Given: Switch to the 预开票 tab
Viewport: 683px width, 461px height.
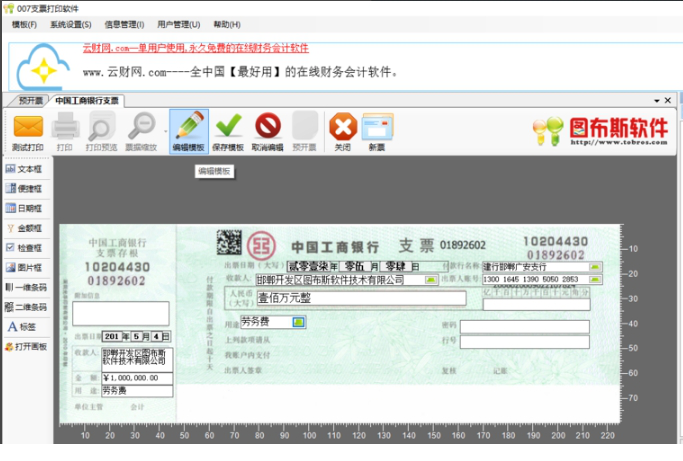Looking at the screenshot, I should click(x=31, y=101).
